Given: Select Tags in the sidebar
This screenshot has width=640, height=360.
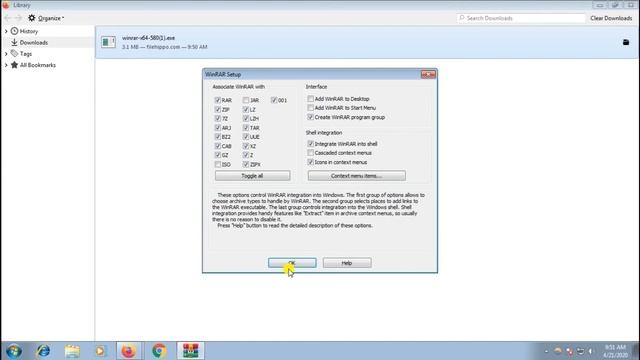Looking at the screenshot, I should point(25,53).
